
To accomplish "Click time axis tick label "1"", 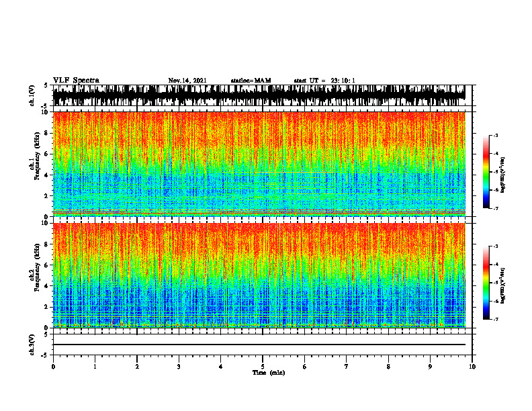I will [x=95, y=367].
